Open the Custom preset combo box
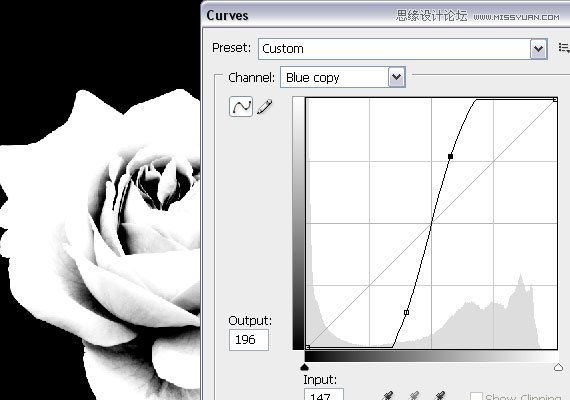570x400 pixels. tap(403, 49)
